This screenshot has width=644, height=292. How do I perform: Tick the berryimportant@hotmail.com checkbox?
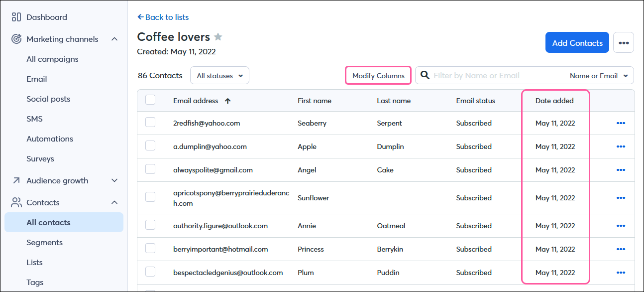tap(150, 249)
